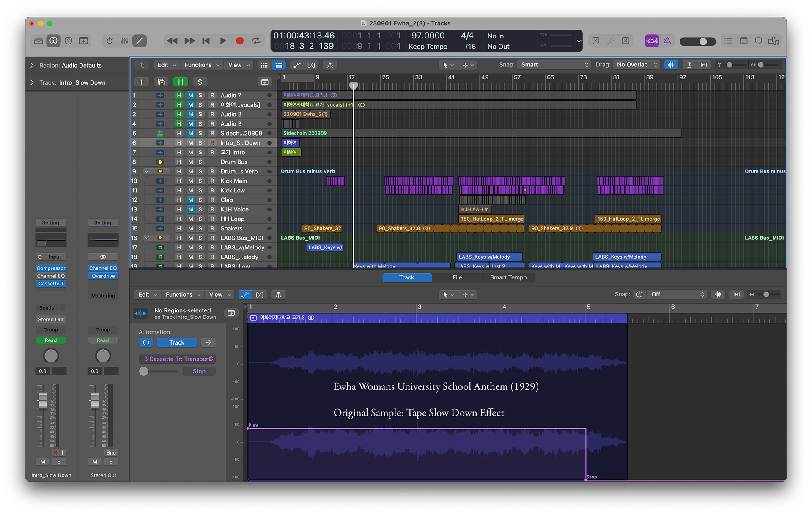This screenshot has width=812, height=515.
Task: Open the Mixer from control bar
Action: [x=124, y=41]
